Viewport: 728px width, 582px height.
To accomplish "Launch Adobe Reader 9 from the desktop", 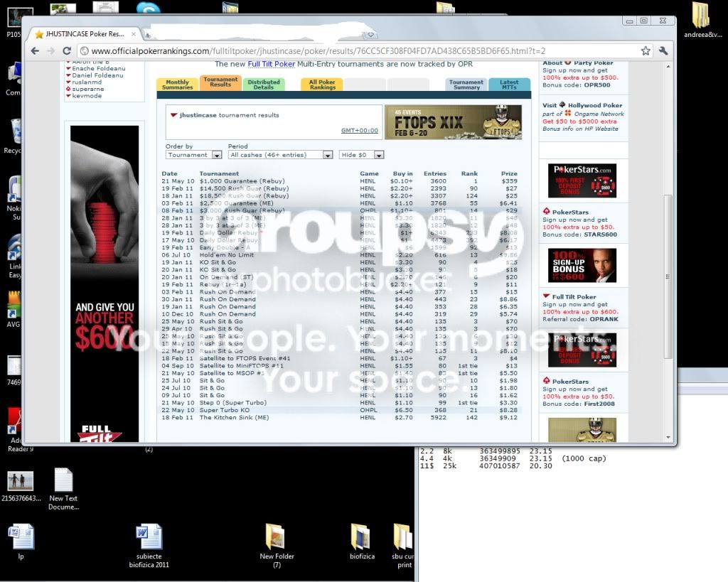I will click(x=18, y=431).
